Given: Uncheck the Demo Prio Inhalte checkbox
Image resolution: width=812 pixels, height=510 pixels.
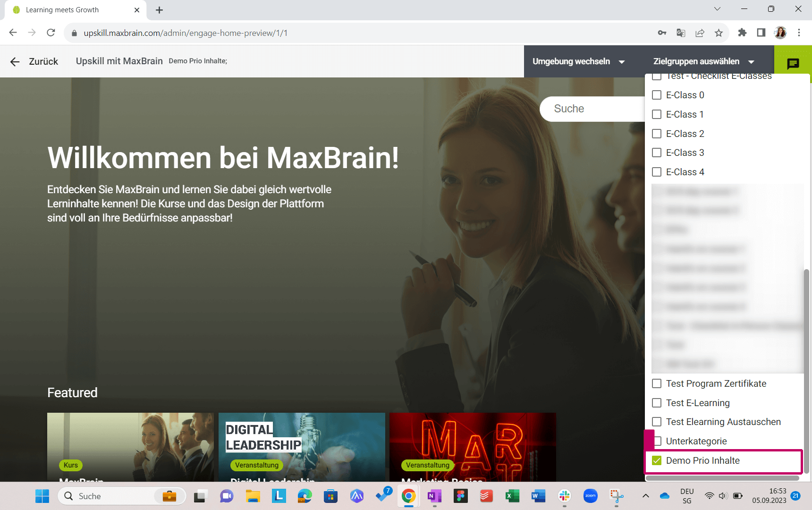Looking at the screenshot, I should tap(657, 460).
